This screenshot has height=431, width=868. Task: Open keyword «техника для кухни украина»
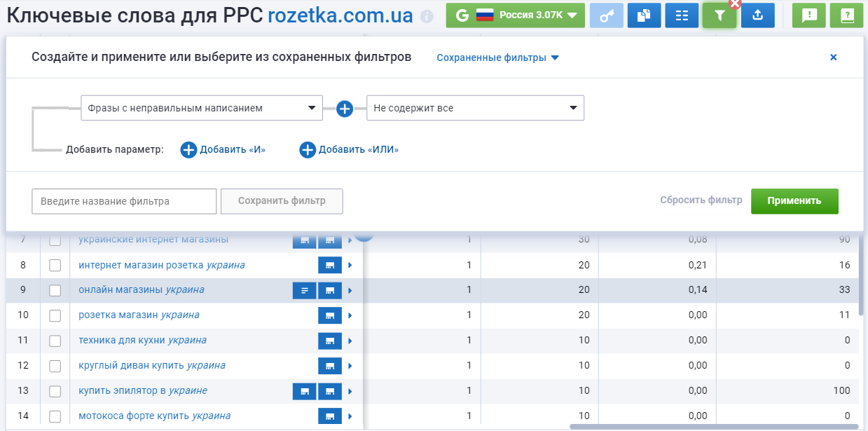point(142,340)
